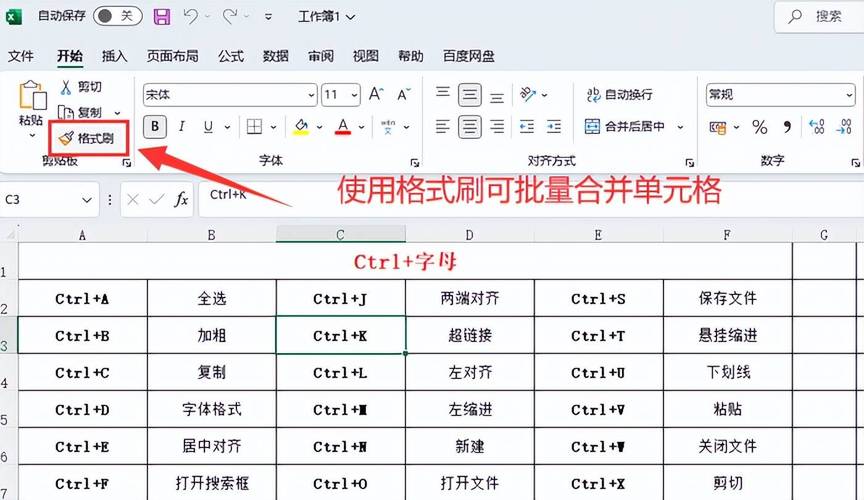Image resolution: width=864 pixels, height=500 pixels.
Task: Expand the workbook name 工作簿1 dropdown
Action: 350,17
